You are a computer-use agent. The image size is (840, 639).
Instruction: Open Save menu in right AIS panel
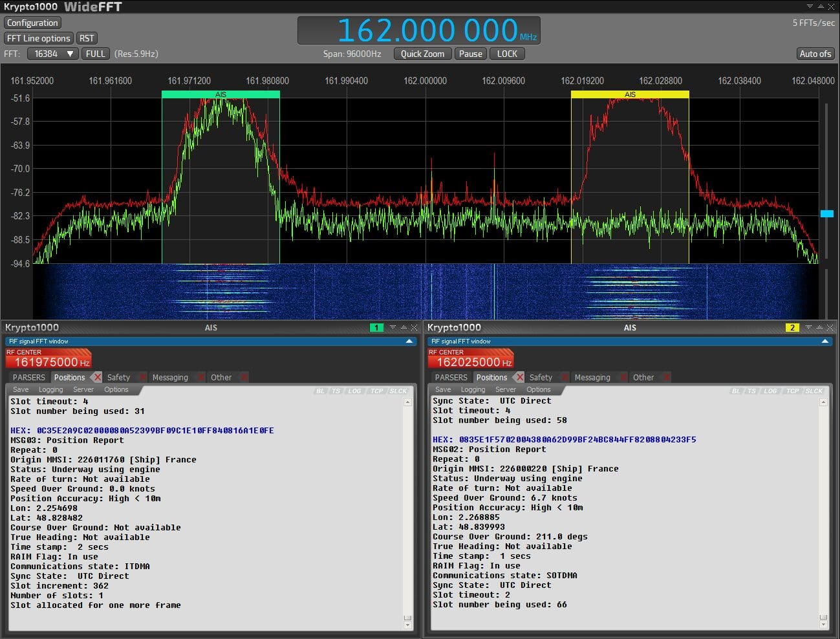pyautogui.click(x=443, y=389)
